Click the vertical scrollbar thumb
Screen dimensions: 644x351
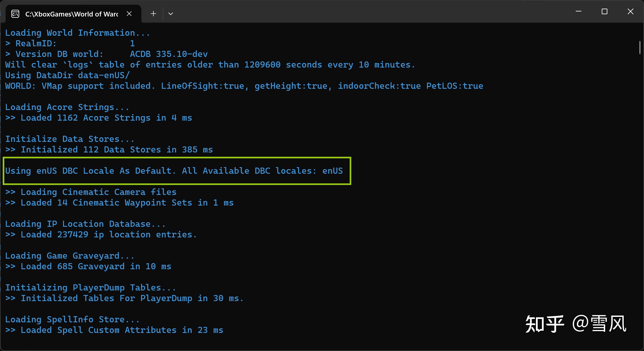pos(639,47)
